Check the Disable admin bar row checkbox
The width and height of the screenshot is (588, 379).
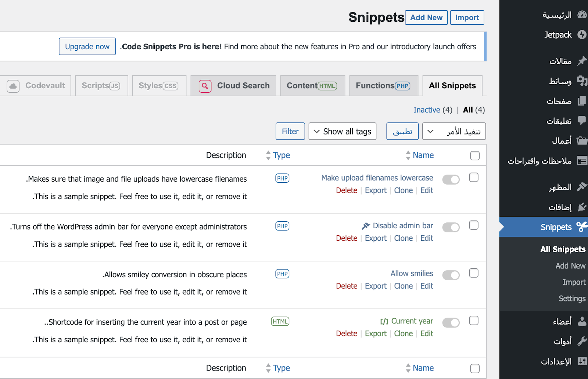pyautogui.click(x=474, y=225)
